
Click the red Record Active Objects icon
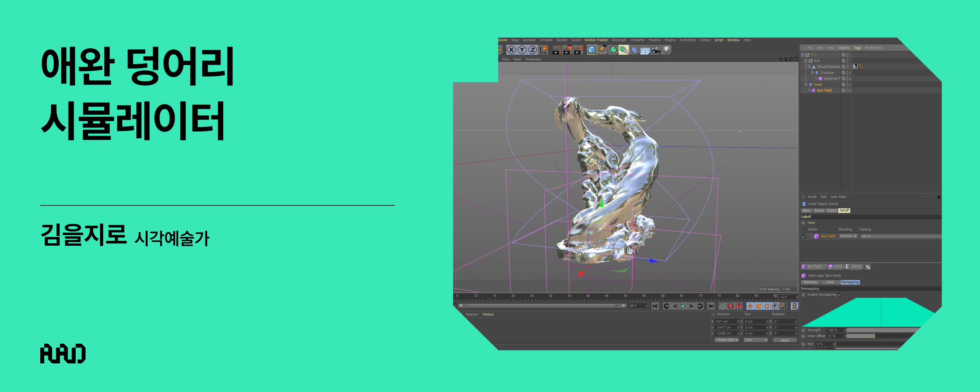coord(730,306)
